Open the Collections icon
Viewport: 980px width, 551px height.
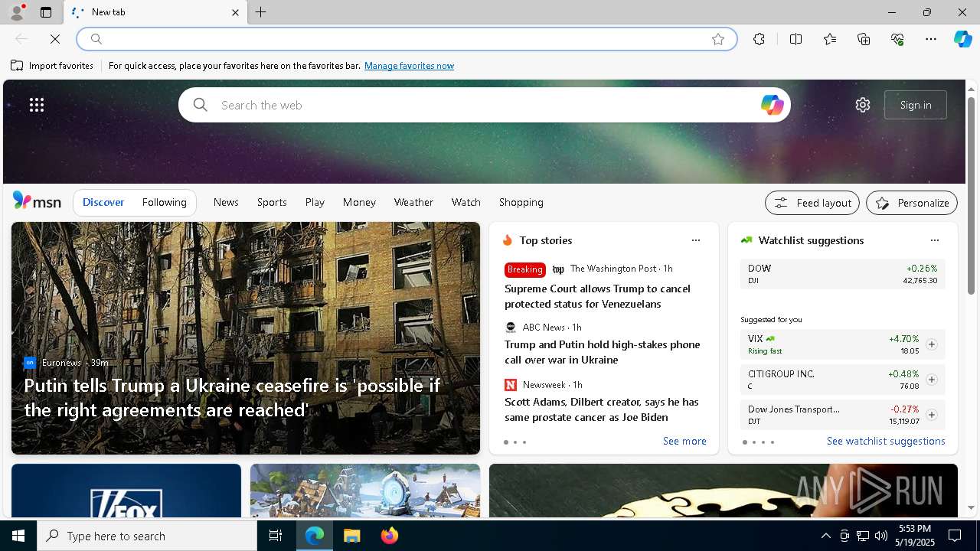coord(864,39)
